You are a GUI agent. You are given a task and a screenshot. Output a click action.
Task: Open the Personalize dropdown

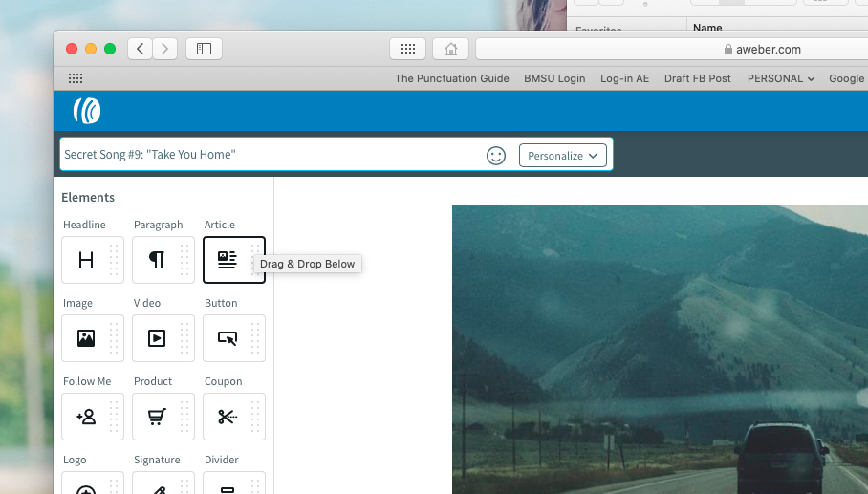point(562,156)
